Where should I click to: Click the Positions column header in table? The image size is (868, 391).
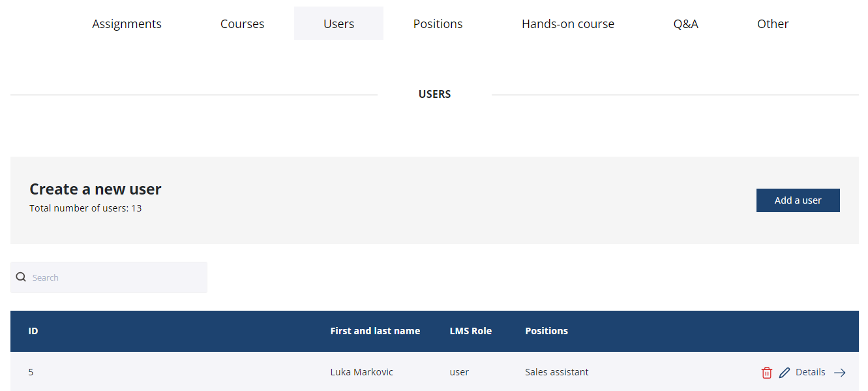(546, 331)
